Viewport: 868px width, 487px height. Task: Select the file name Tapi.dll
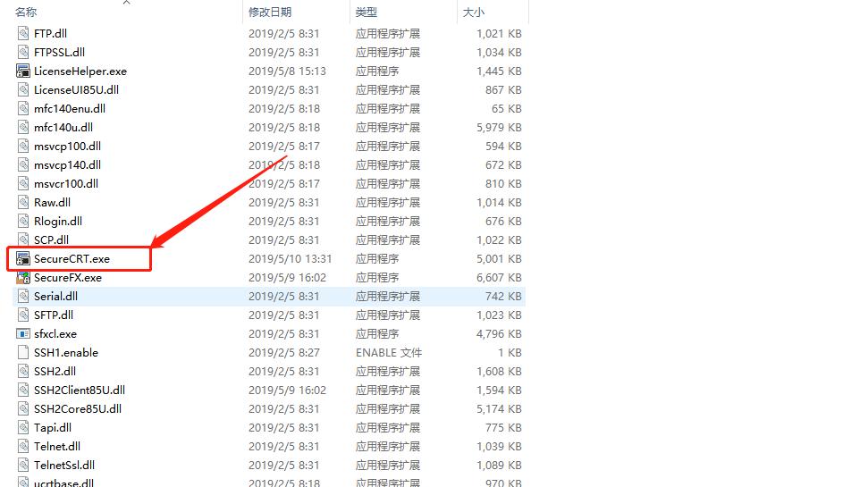pos(53,428)
